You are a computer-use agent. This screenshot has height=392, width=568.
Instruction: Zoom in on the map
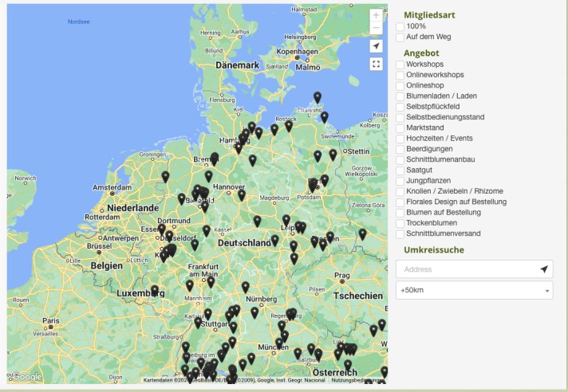coord(377,15)
